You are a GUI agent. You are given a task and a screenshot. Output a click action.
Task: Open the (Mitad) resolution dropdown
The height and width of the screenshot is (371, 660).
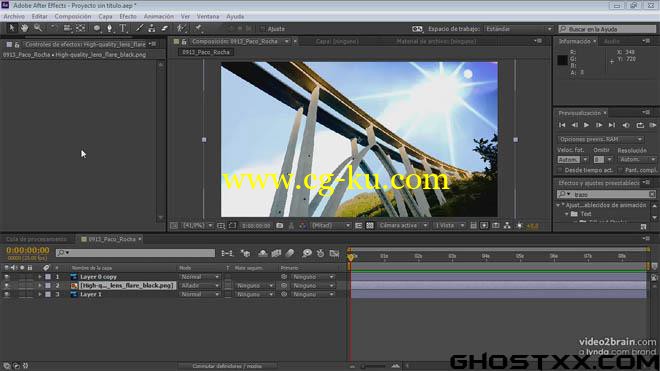(330, 226)
